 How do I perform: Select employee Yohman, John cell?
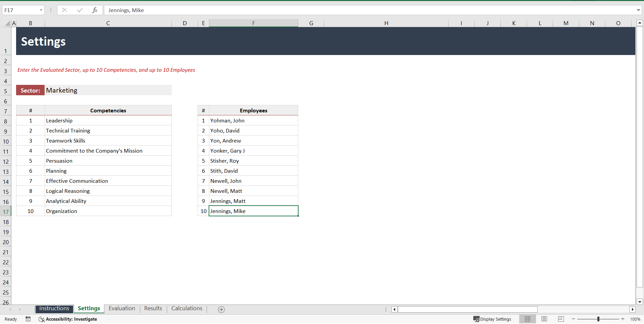point(253,120)
